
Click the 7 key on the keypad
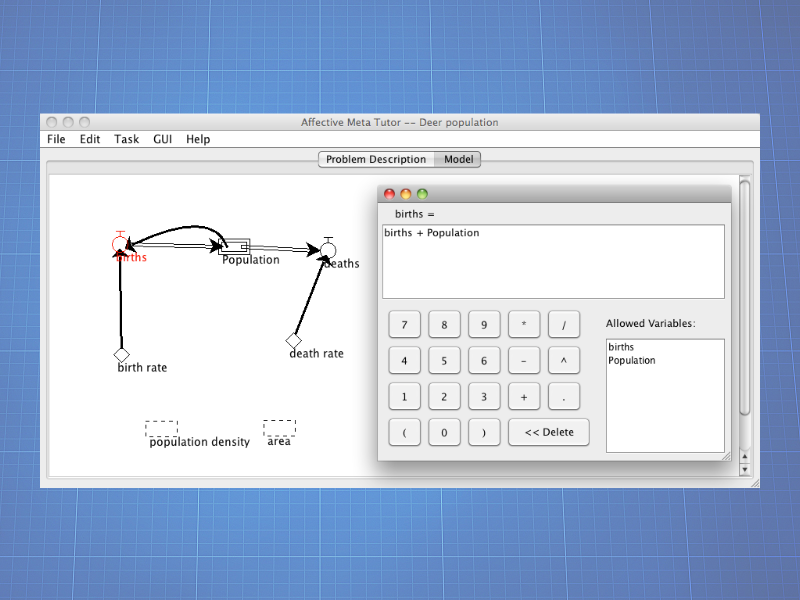pyautogui.click(x=405, y=324)
